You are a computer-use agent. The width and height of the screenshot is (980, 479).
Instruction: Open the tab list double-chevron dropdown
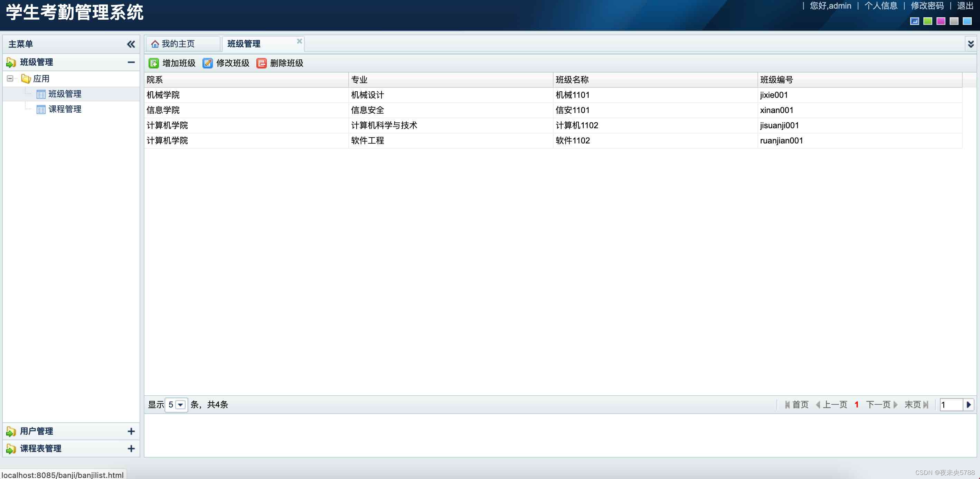[971, 44]
